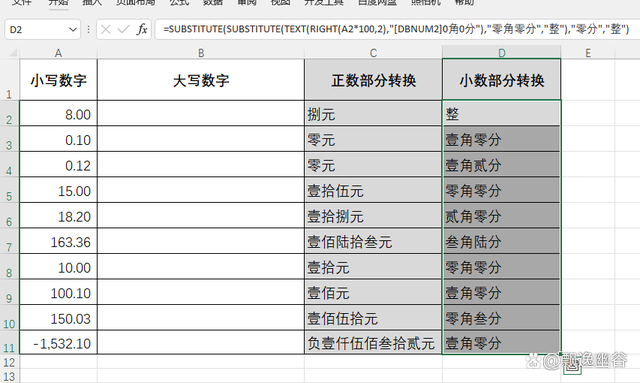Viewport: 640px width, 383px height.
Task: Click the Insert Function fx icon
Action: pos(142,29)
